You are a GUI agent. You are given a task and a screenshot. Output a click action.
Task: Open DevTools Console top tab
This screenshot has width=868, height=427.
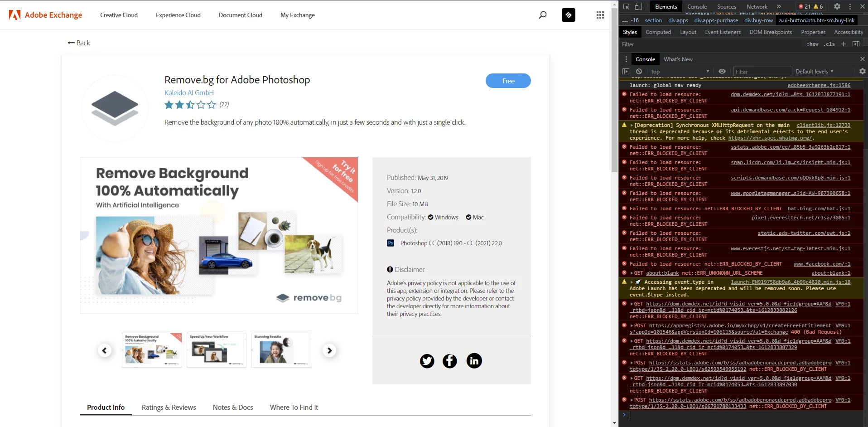tap(697, 6)
